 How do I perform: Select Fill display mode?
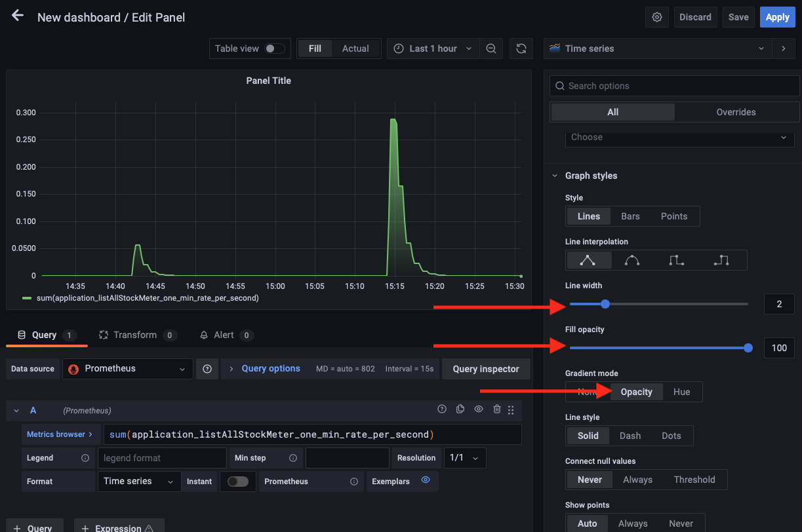tap(315, 48)
